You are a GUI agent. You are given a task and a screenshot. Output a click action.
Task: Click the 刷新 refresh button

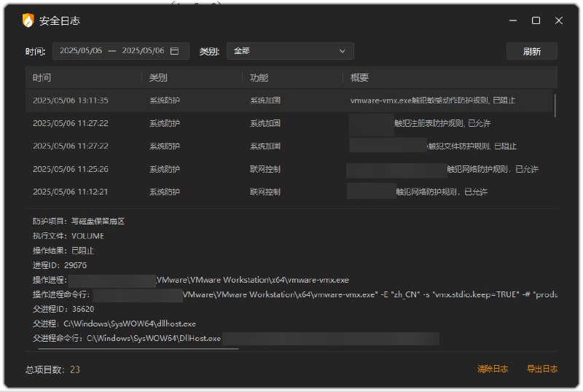(x=531, y=51)
